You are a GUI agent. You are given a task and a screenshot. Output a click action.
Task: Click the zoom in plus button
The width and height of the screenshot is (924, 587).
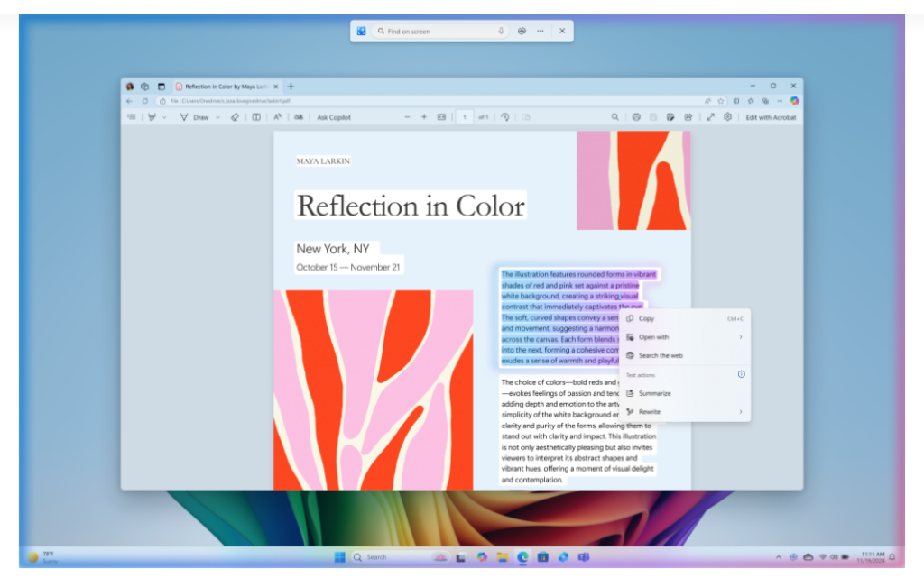tap(424, 117)
